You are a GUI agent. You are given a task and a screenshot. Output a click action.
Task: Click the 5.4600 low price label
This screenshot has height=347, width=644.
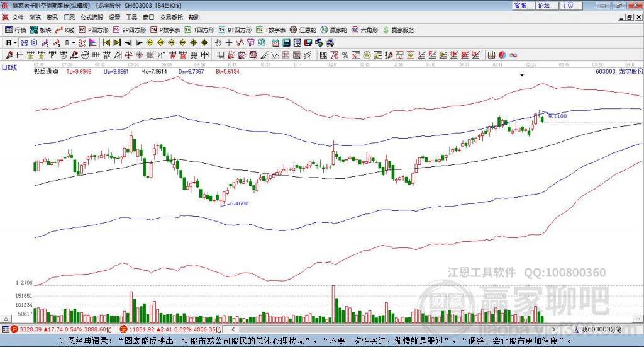pos(240,203)
